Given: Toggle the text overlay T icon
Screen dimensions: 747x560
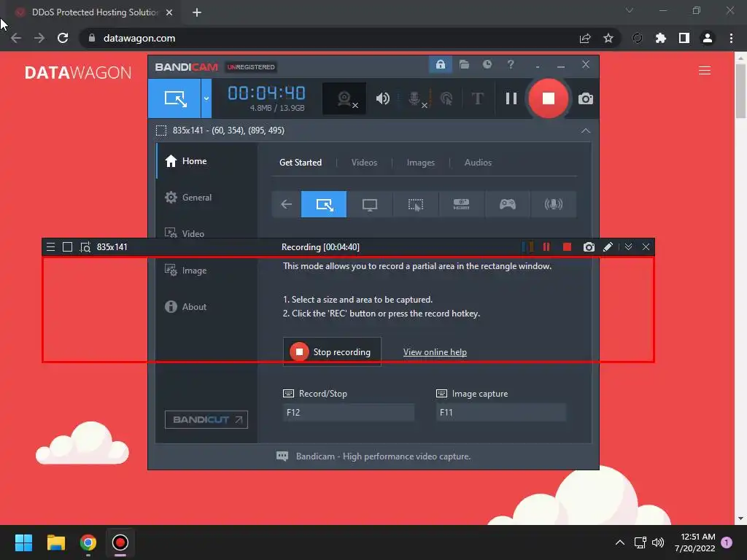Looking at the screenshot, I should [x=477, y=98].
